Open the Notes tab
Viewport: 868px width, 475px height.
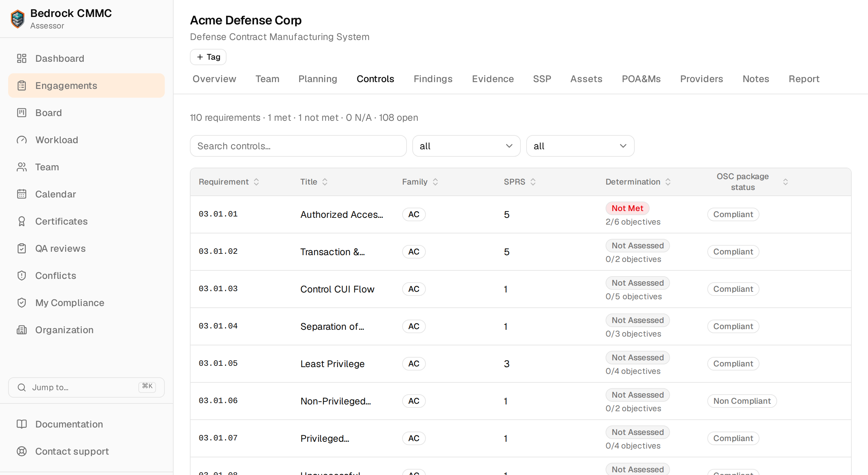coord(756,79)
